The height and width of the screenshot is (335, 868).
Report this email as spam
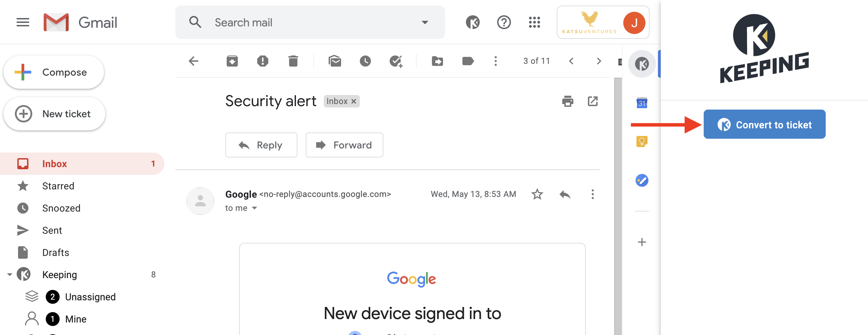(262, 61)
